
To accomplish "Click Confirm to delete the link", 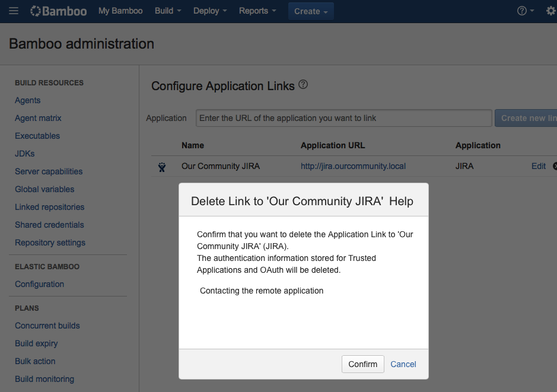I will 362,364.
